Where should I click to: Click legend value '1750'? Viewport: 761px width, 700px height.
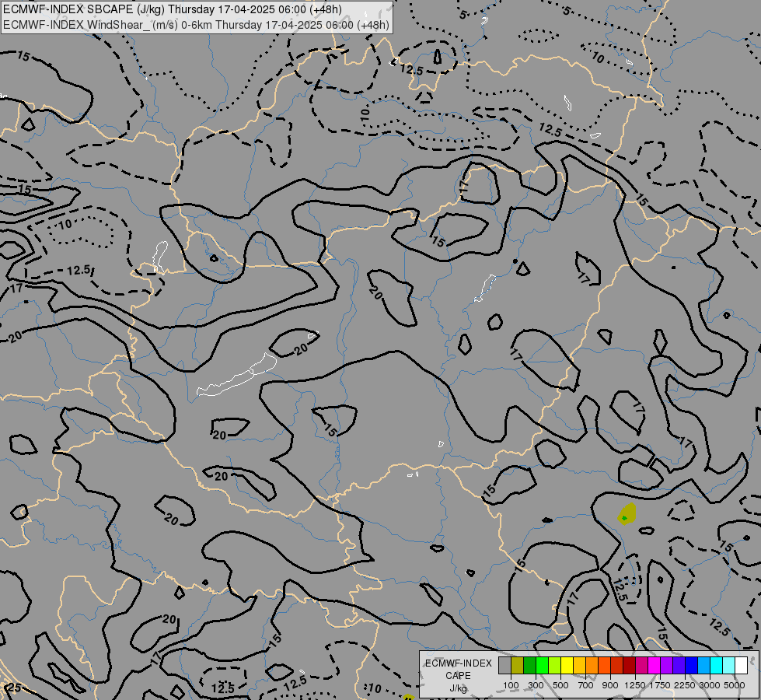pos(660,685)
